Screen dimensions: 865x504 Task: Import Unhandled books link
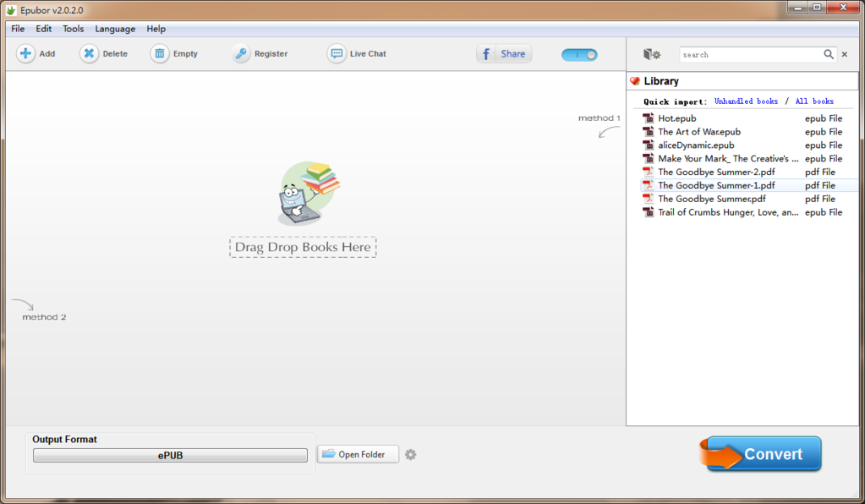[x=746, y=101]
